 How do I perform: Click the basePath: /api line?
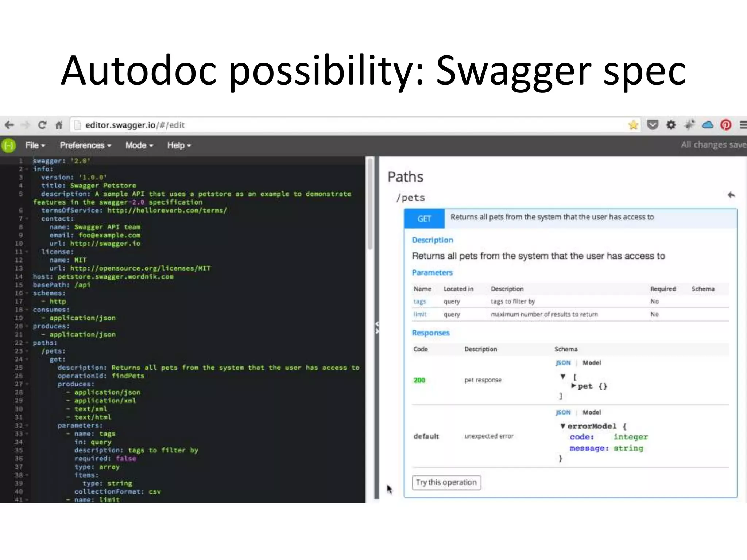[61, 285]
